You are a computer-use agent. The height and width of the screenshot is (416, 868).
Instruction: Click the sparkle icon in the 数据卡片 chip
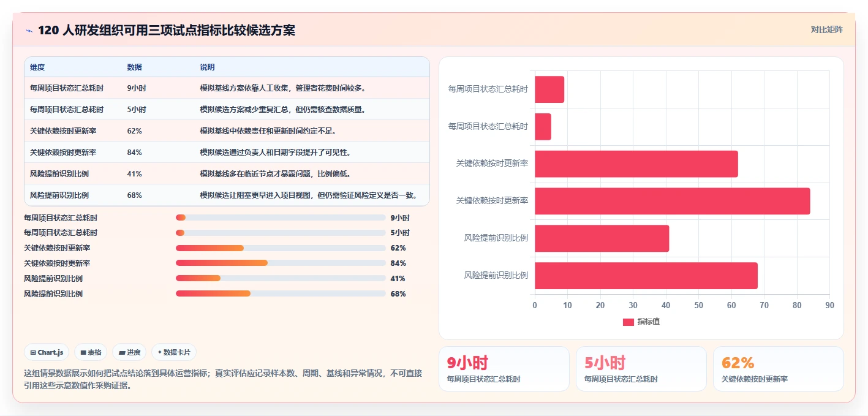pos(160,352)
